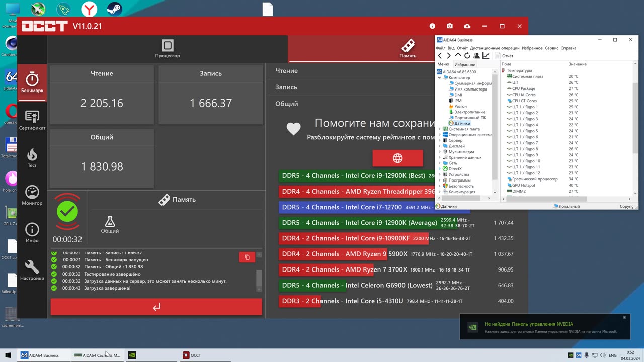Select Разгон in the AIDA64 tree

(460, 106)
